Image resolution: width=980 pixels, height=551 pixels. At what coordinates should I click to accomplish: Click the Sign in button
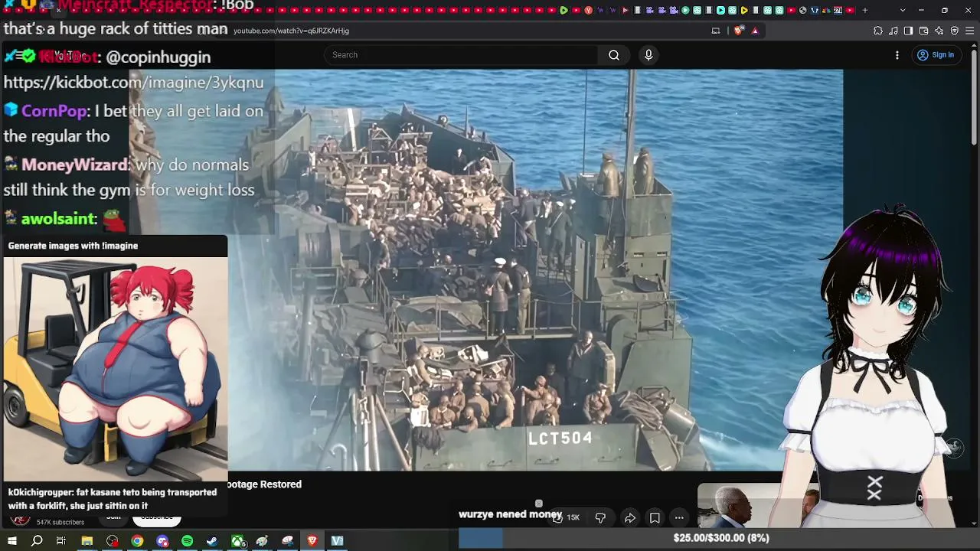936,55
